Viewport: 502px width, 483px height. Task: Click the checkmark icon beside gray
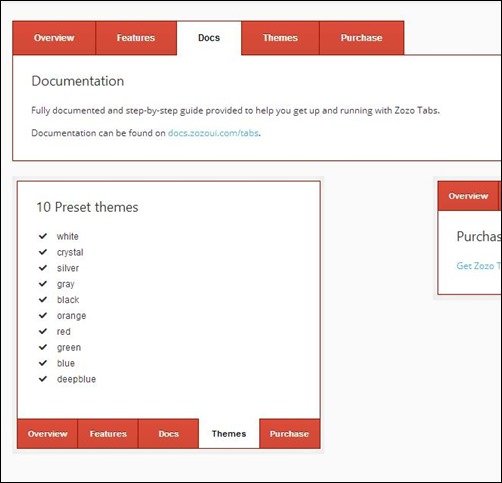click(43, 284)
